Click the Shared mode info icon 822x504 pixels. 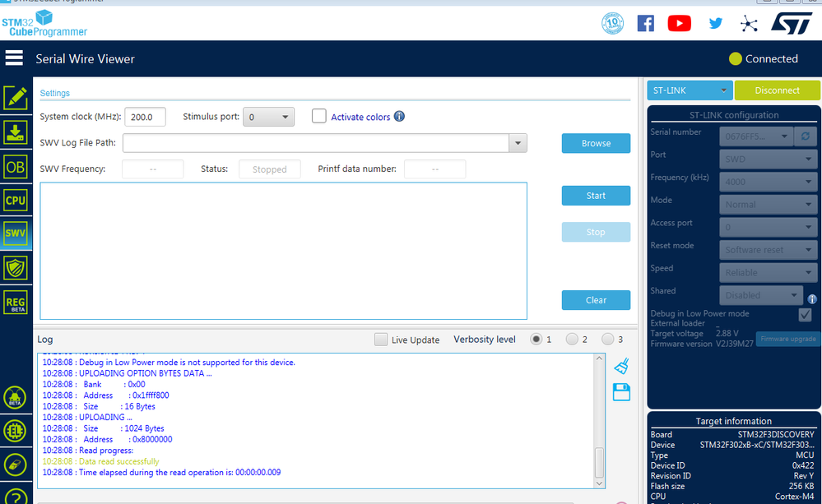tap(812, 299)
